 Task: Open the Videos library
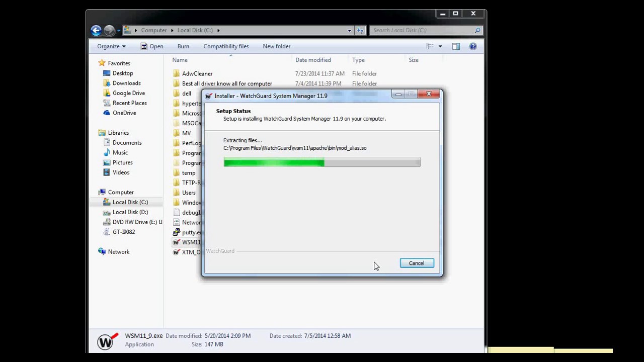pos(121,172)
